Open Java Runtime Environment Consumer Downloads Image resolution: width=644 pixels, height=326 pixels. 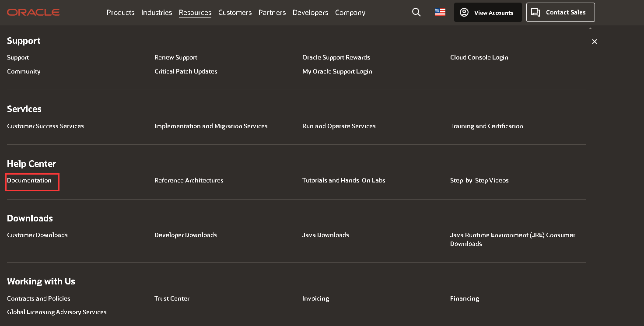[513, 239]
